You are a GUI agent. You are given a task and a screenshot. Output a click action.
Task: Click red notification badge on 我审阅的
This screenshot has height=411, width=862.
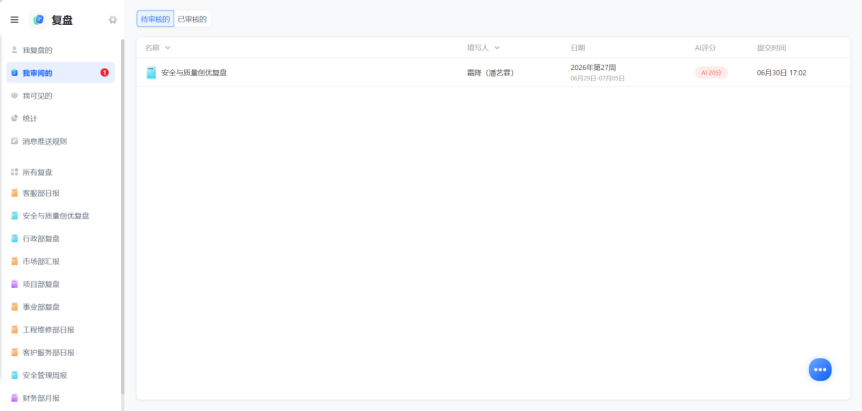coord(104,73)
